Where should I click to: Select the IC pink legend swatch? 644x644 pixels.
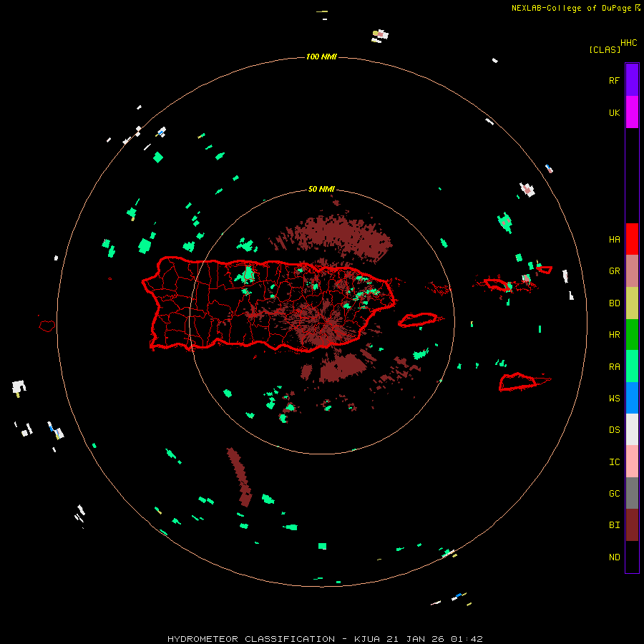632,462
